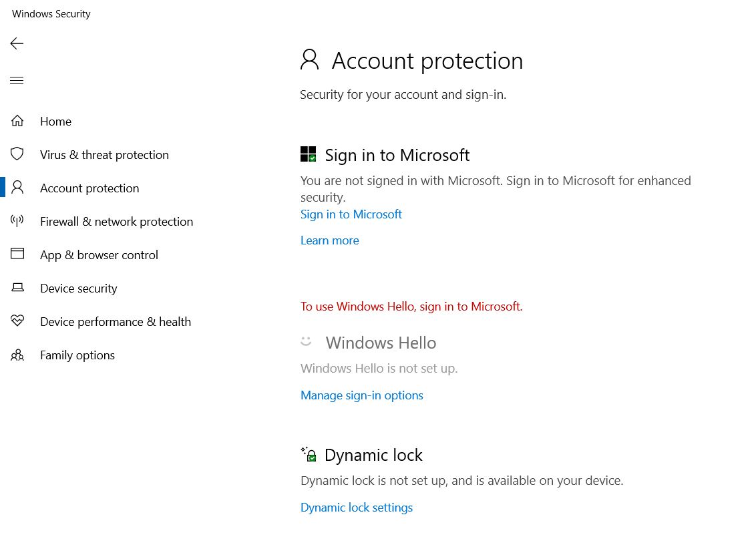Open Dynamic lock settings link
The height and width of the screenshot is (559, 756).
[x=356, y=508]
